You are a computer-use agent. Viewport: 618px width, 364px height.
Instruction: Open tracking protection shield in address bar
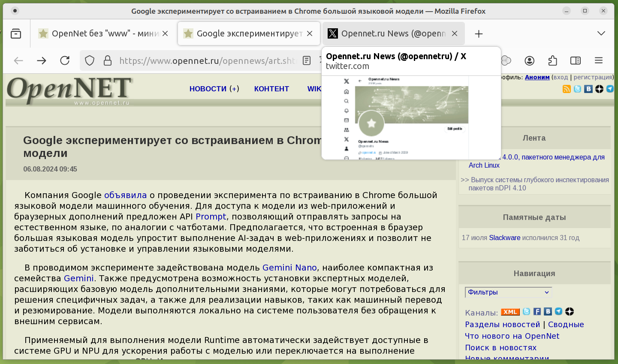tap(90, 60)
